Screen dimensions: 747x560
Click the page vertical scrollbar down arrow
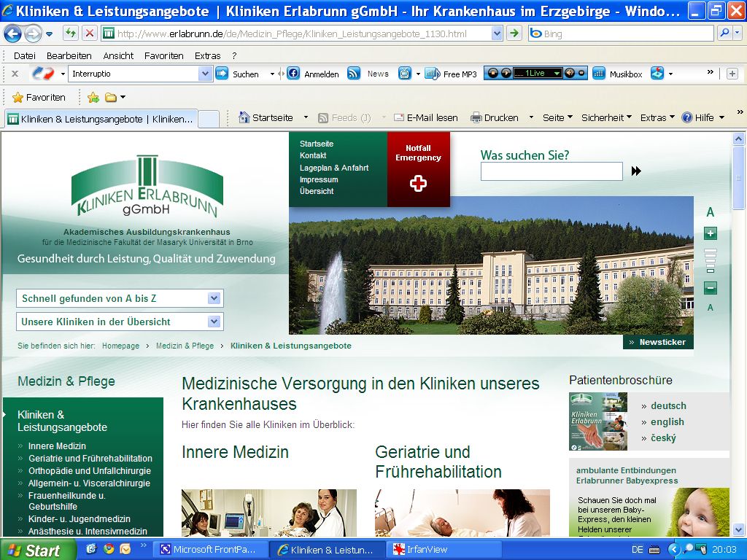[738, 529]
